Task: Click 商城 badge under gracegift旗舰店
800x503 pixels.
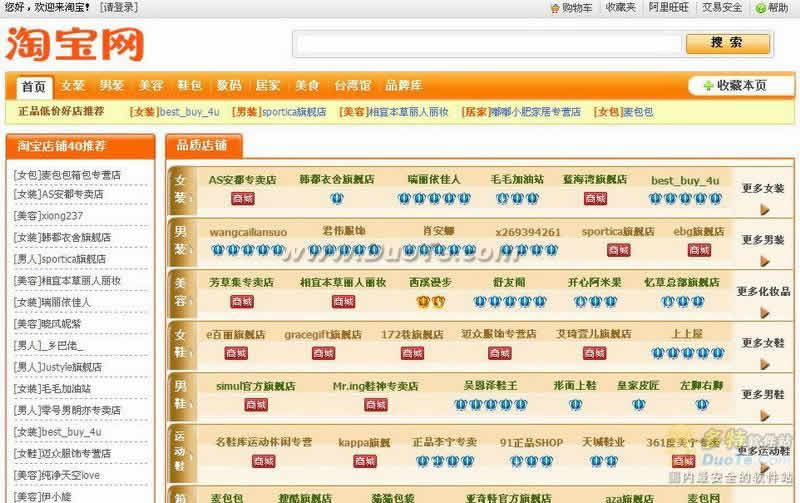Action: pyautogui.click(x=323, y=353)
